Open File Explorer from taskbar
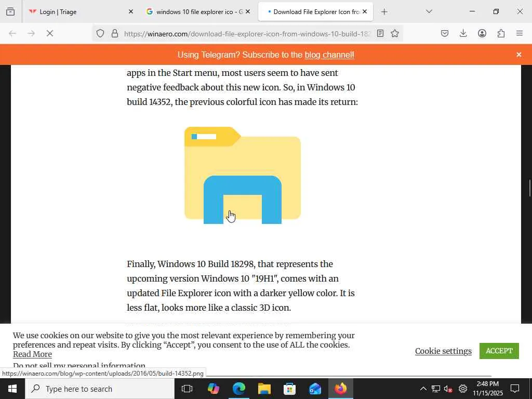The image size is (532, 399). click(264, 389)
